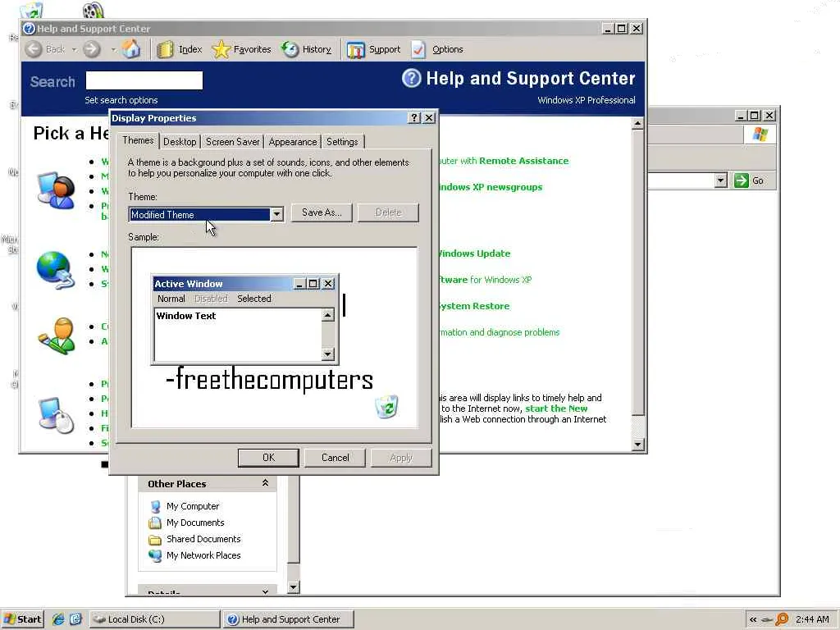The height and width of the screenshot is (630, 840).
Task: Collapse the Other Places panel
Action: [x=265, y=483]
